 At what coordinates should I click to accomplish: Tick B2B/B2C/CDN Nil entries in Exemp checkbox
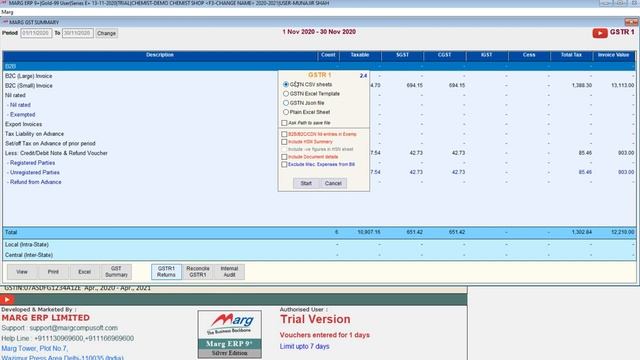pyautogui.click(x=284, y=134)
